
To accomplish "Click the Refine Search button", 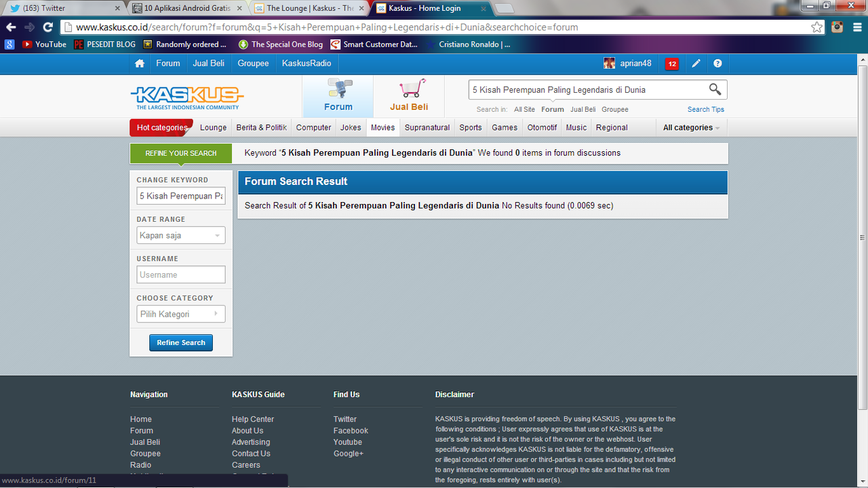I will tap(181, 343).
